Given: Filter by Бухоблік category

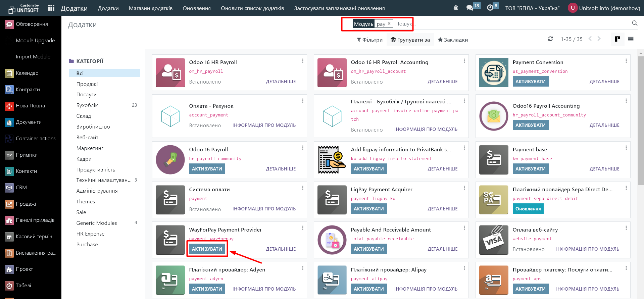Looking at the screenshot, I should click(x=104, y=105).
